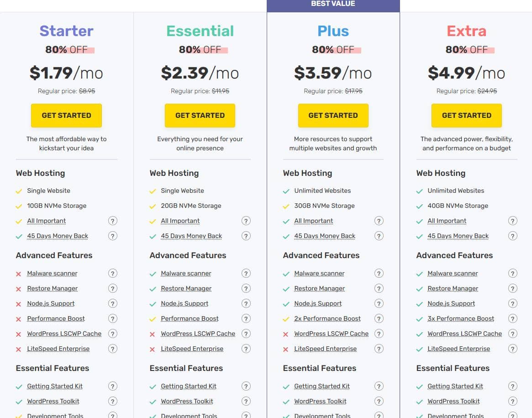This screenshot has width=532, height=418.
Task: Click Malware scanner link in Extra column
Action: pyautogui.click(x=453, y=274)
